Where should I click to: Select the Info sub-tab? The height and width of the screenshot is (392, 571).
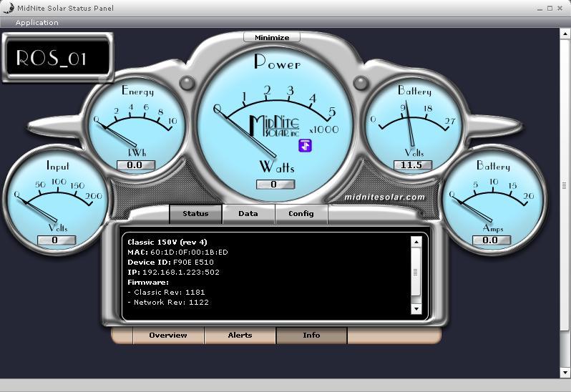[x=312, y=335]
